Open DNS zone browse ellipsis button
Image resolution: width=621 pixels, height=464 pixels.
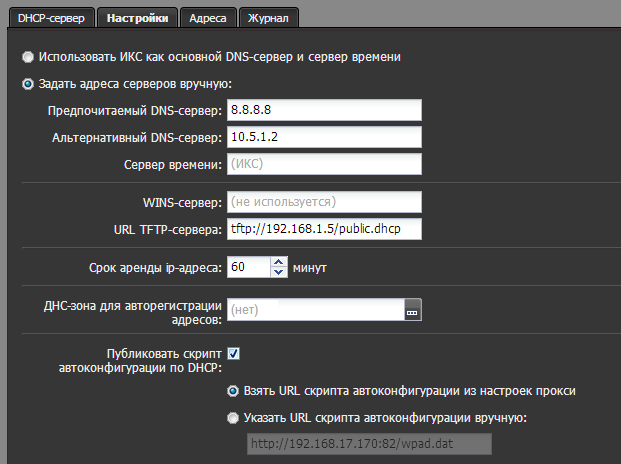pyautogui.click(x=413, y=311)
